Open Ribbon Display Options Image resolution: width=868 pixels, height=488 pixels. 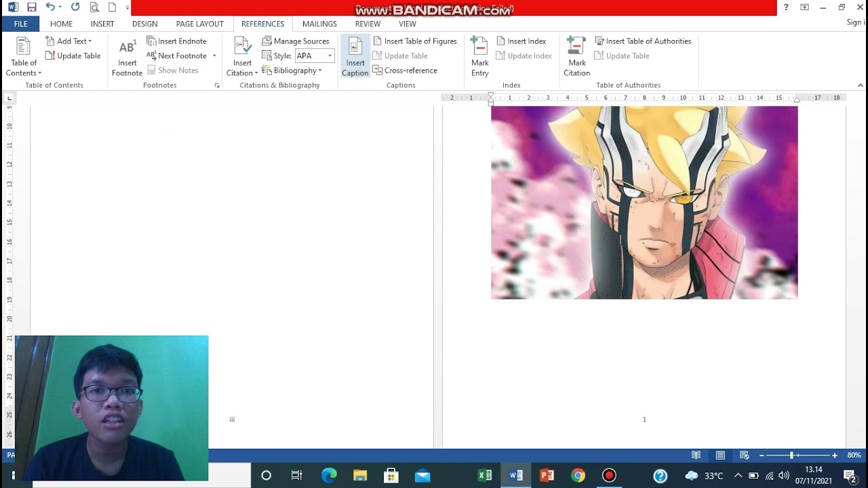point(805,7)
